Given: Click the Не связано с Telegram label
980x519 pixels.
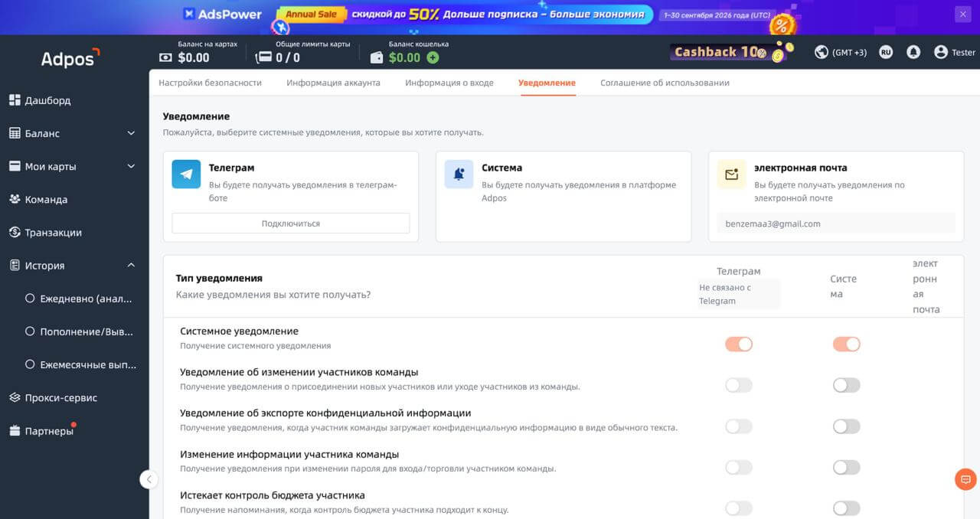Looking at the screenshot, I should 737,294.
